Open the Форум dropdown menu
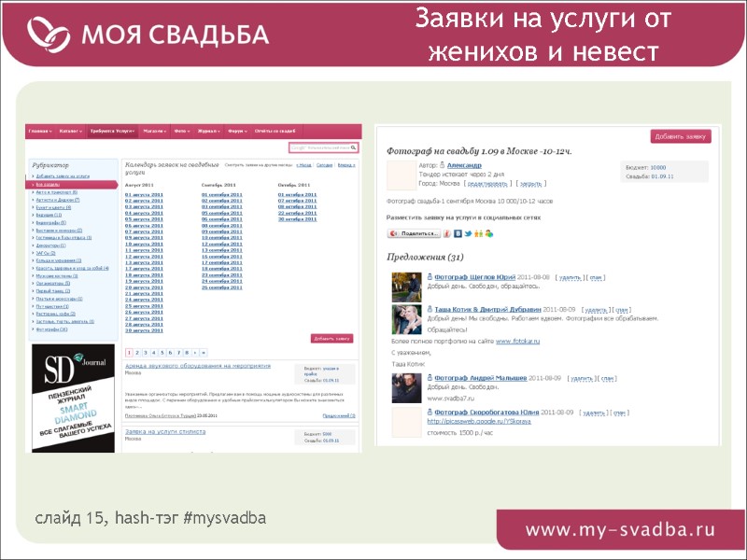This screenshot has width=747, height=560. tap(237, 131)
